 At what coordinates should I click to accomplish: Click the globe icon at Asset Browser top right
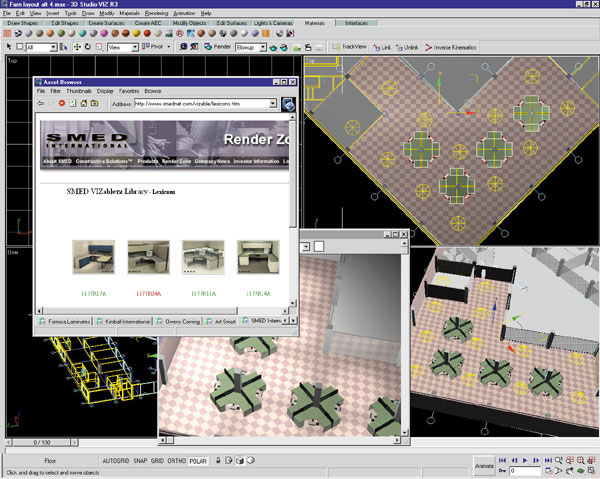(288, 104)
